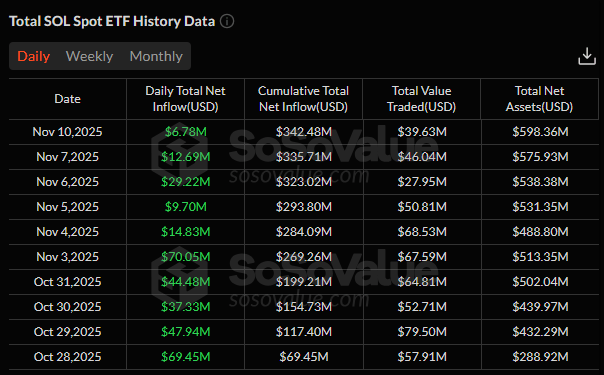Viewport: 604px width, 375px height.
Task: Switch to the Monthly tab
Action: click(x=156, y=56)
